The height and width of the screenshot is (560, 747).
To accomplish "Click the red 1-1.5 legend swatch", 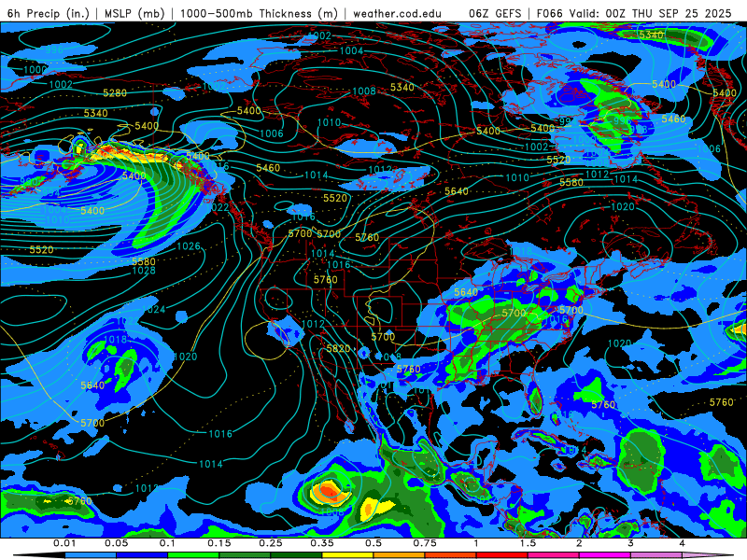I will click(x=502, y=555).
